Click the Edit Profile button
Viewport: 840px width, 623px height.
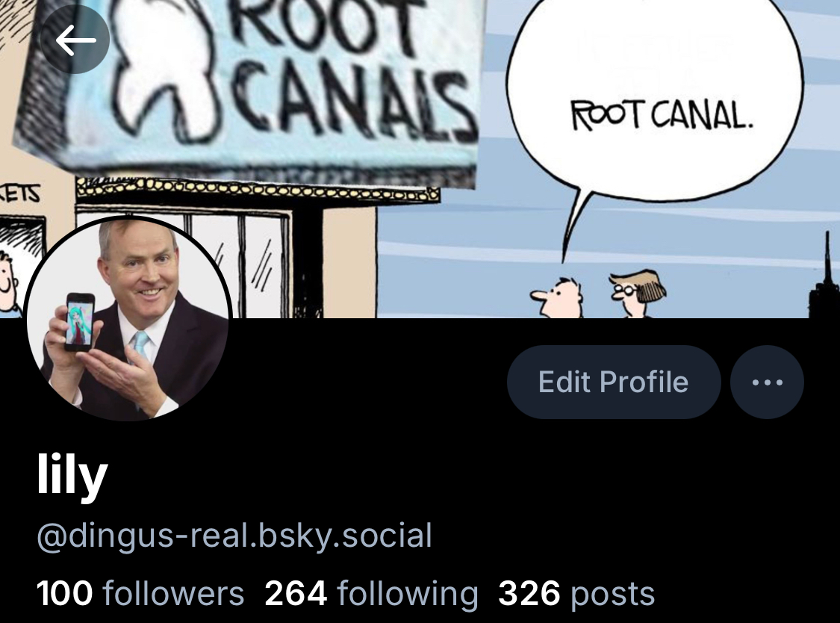(614, 382)
